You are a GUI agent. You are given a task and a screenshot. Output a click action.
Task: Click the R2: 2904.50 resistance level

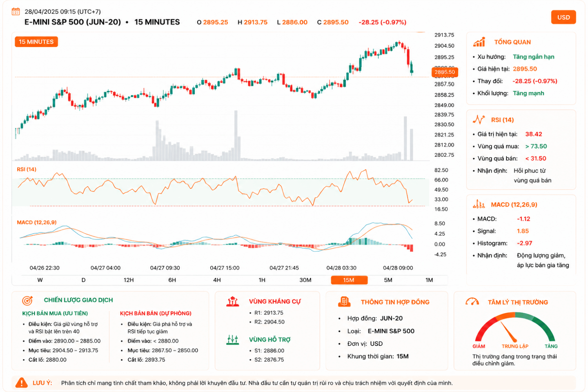[269, 322]
